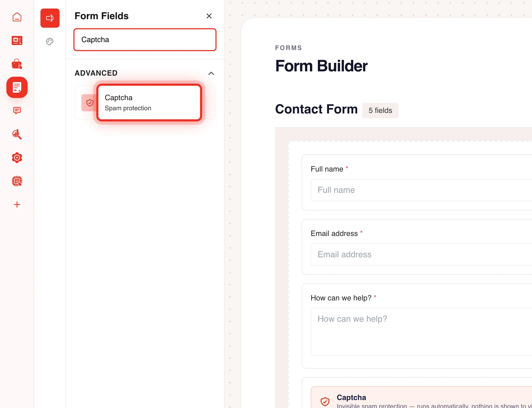Click the How can we help textarea
Image resolution: width=532 pixels, height=408 pixels.
(421, 332)
